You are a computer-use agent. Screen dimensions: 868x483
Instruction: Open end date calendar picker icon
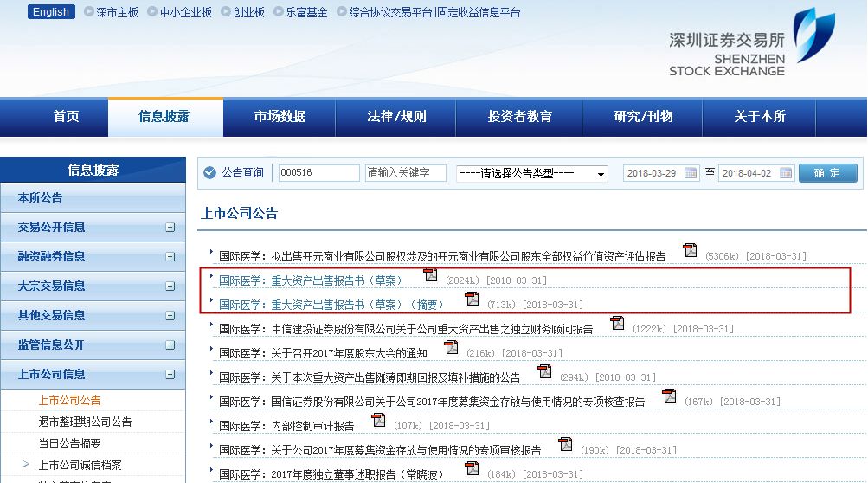click(786, 173)
